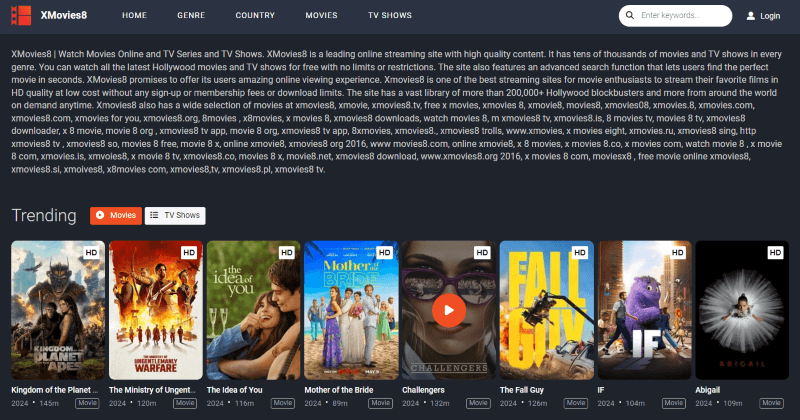Click the Login link
Image resolution: width=800 pixels, height=420 pixels.
pyautogui.click(x=770, y=16)
